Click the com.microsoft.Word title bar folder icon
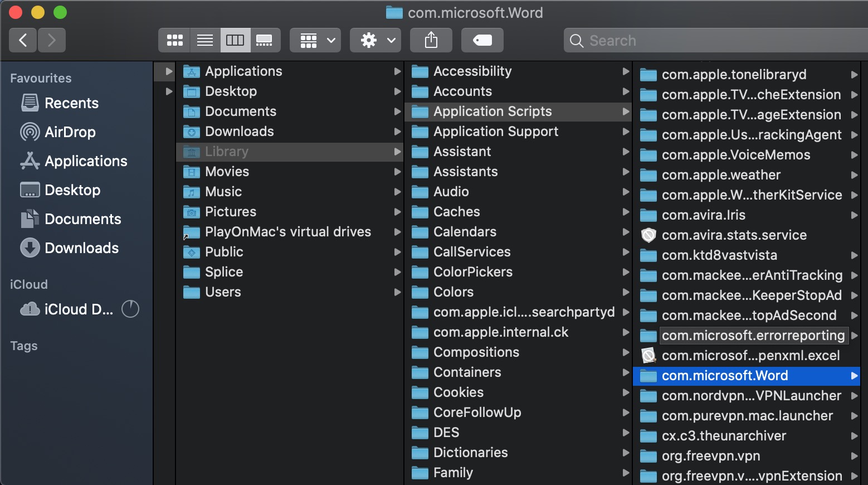868x485 pixels. (394, 12)
